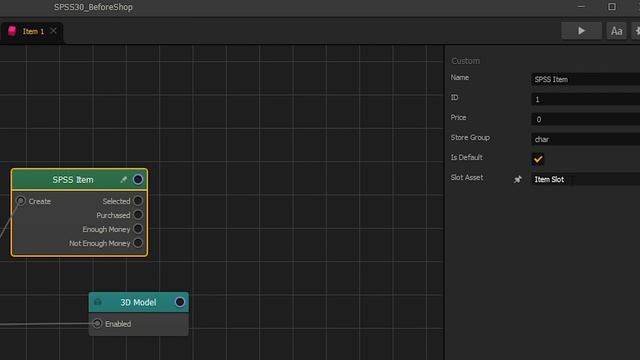
Task: Click the pink Item 1 tab icon
Action: 12,31
